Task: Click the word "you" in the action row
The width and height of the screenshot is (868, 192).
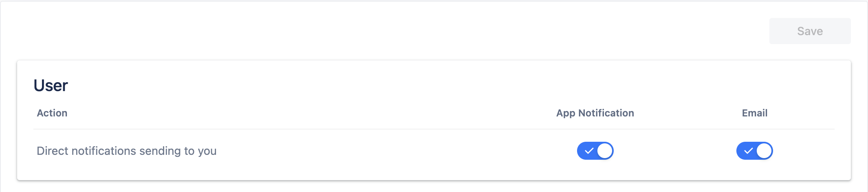Action: (207, 151)
